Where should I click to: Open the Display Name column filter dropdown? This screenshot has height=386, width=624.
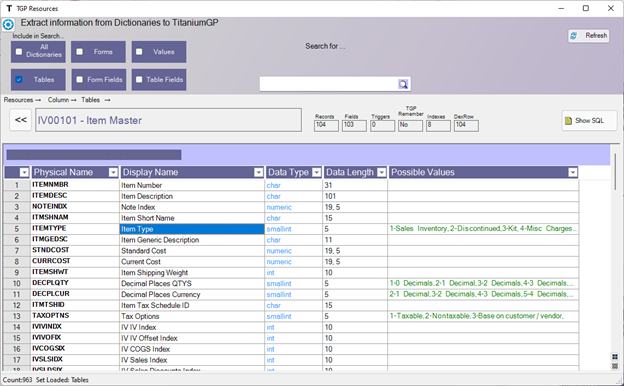[259, 172]
